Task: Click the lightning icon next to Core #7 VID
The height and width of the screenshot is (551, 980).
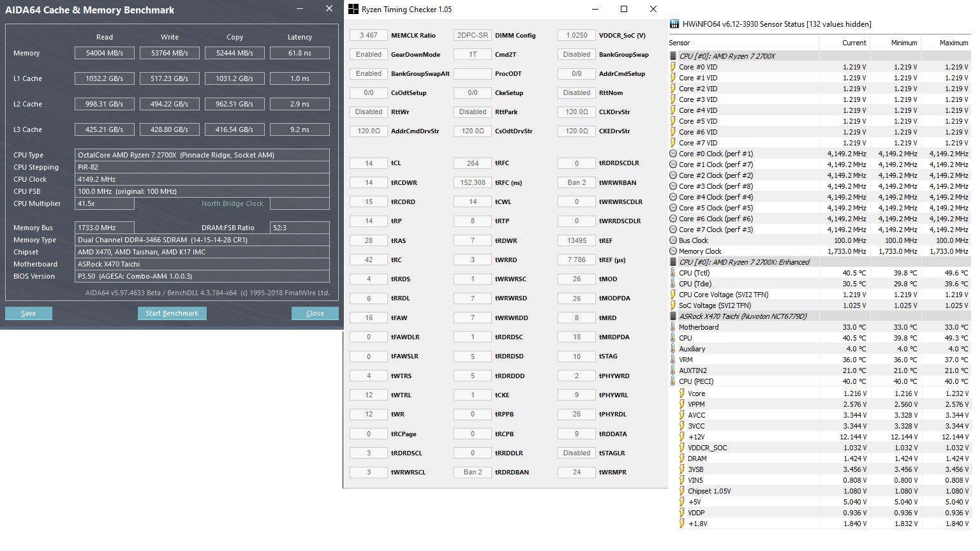Action: pyautogui.click(x=673, y=143)
